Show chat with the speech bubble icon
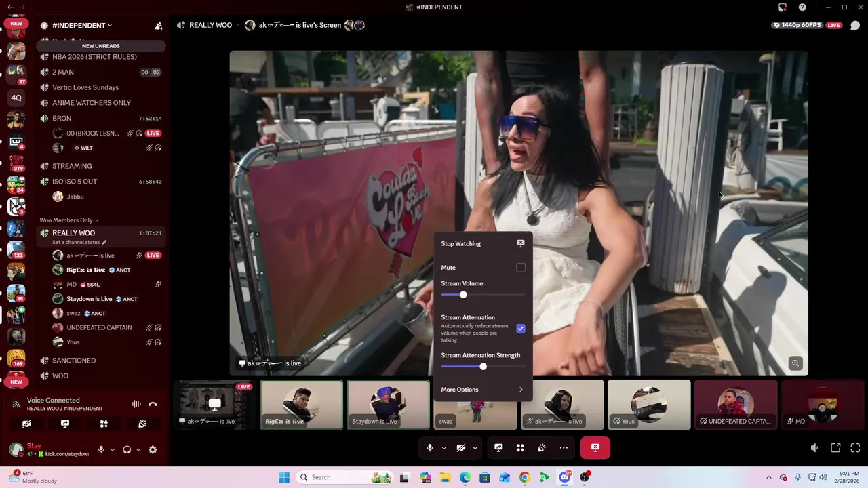 point(855,25)
